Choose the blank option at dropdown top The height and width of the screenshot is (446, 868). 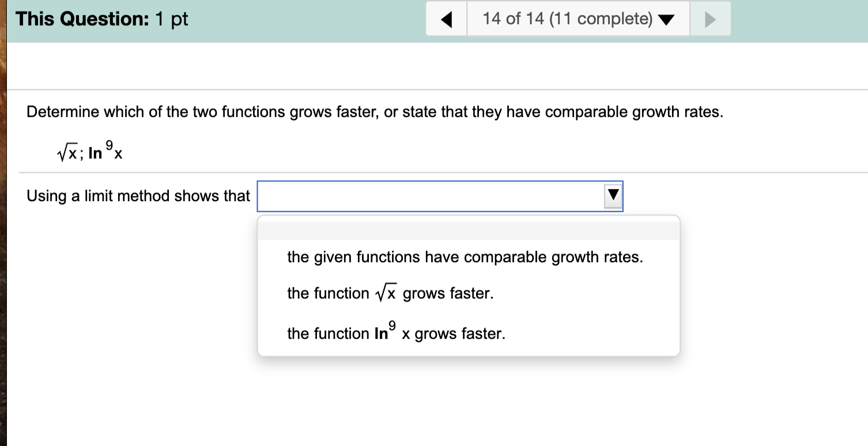point(468,229)
